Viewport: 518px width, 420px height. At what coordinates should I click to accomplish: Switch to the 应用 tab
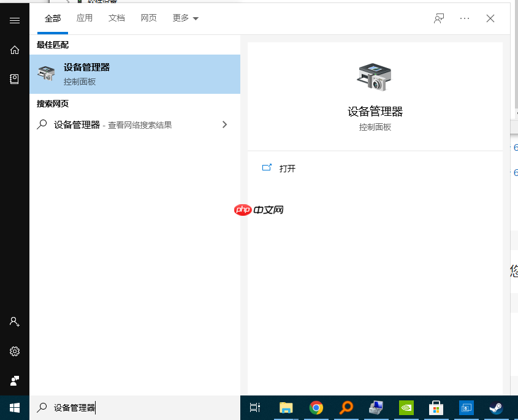tap(85, 18)
